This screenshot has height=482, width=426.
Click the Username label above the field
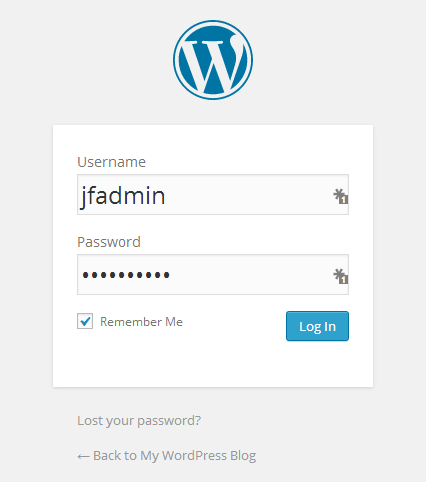[111, 162]
